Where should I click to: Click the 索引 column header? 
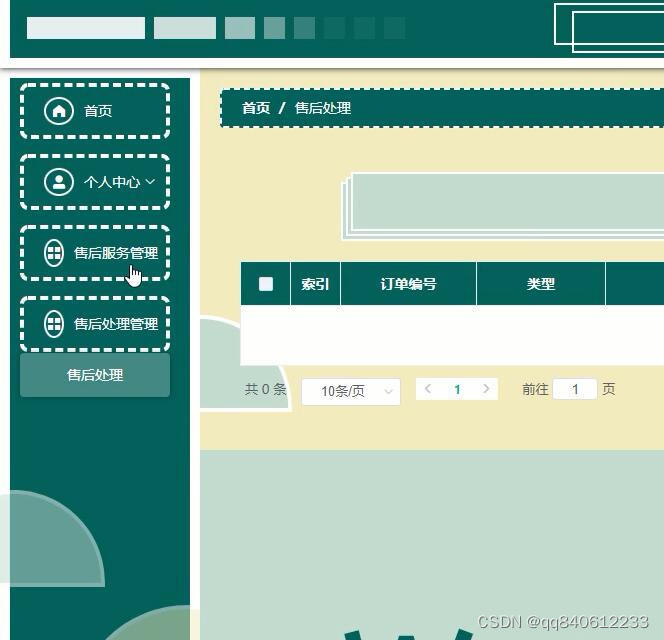(x=315, y=284)
